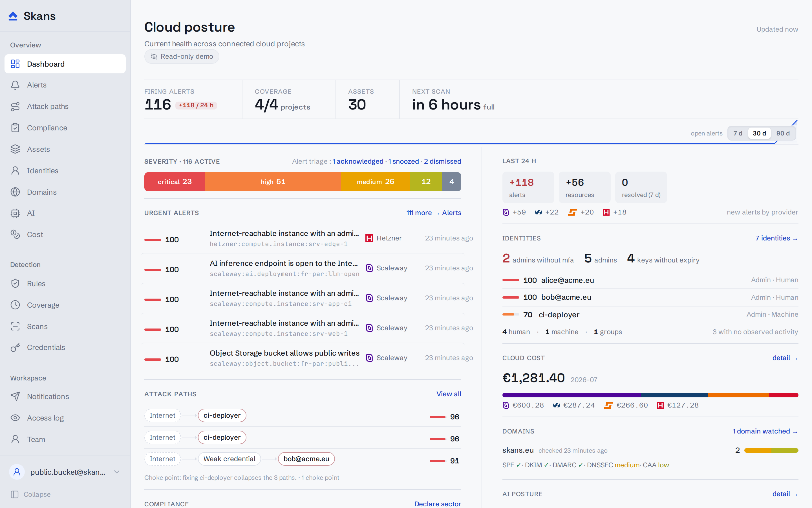Open the '1 domain watched' link
Screen dimensions: 812x508
(x=765, y=431)
